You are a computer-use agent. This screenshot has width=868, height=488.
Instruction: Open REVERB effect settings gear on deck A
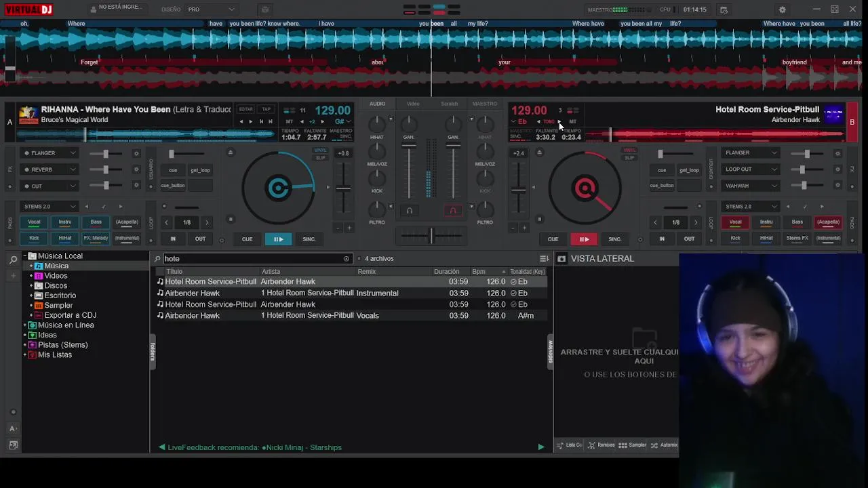coord(136,169)
